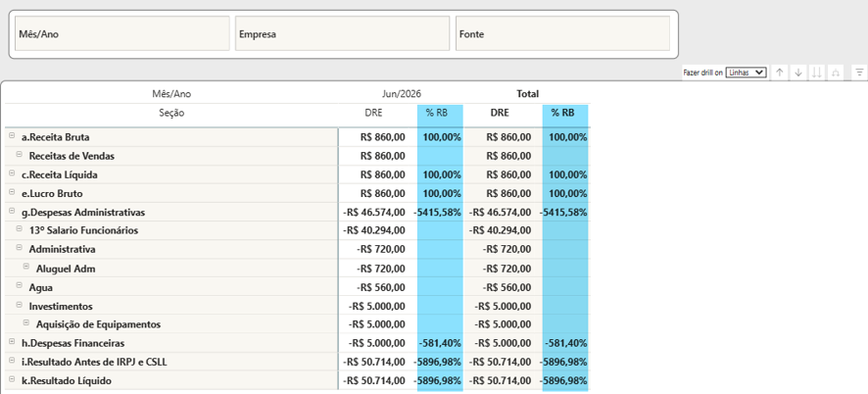The image size is (868, 394).
Task: Go to next level with double arrows
Action: [816, 73]
